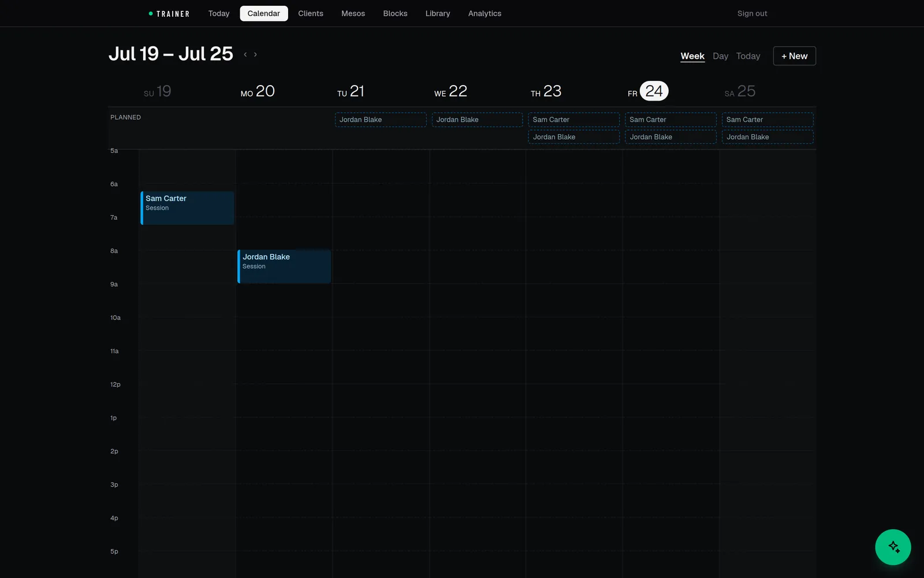The width and height of the screenshot is (924, 578).
Task: Select Sunday 19 day header
Action: click(158, 91)
